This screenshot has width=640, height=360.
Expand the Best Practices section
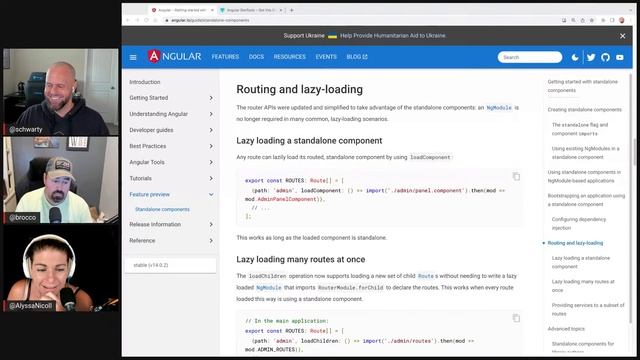coord(171,146)
